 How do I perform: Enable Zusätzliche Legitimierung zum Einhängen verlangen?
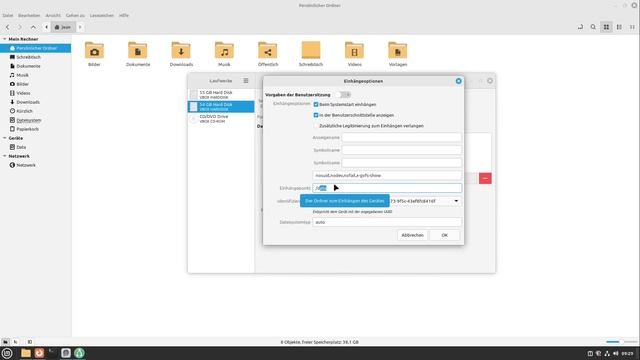pos(316,126)
